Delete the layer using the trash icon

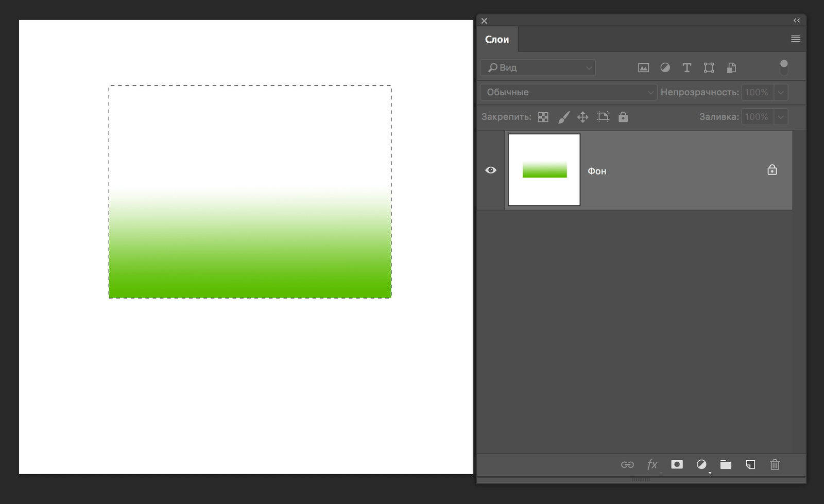(775, 464)
